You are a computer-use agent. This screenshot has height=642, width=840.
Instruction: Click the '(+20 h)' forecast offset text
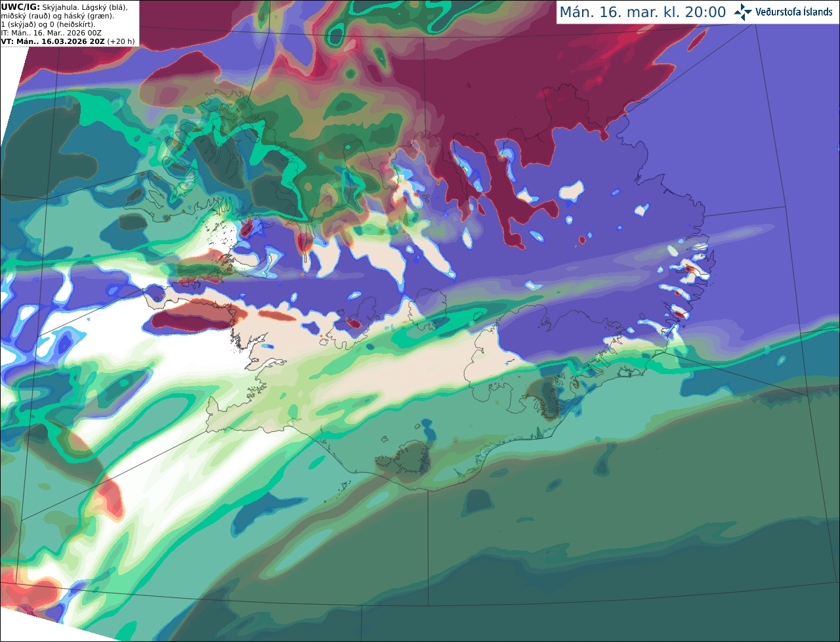click(x=121, y=41)
